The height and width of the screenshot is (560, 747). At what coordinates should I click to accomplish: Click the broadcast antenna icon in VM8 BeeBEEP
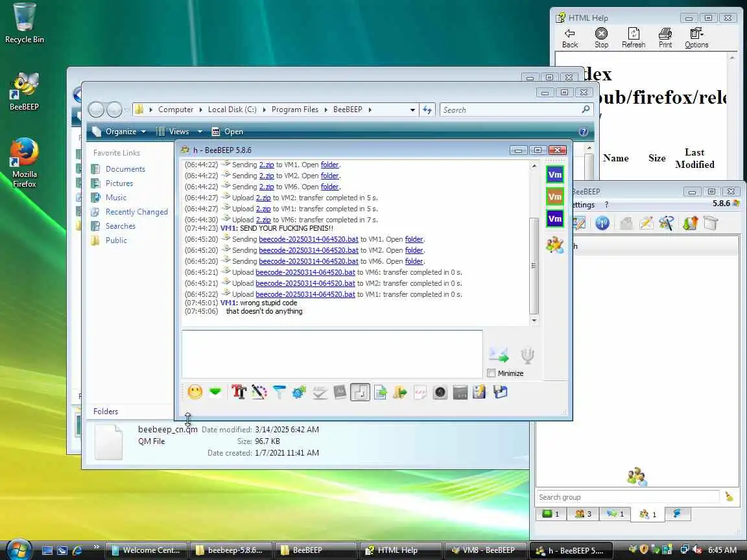pyautogui.click(x=602, y=223)
